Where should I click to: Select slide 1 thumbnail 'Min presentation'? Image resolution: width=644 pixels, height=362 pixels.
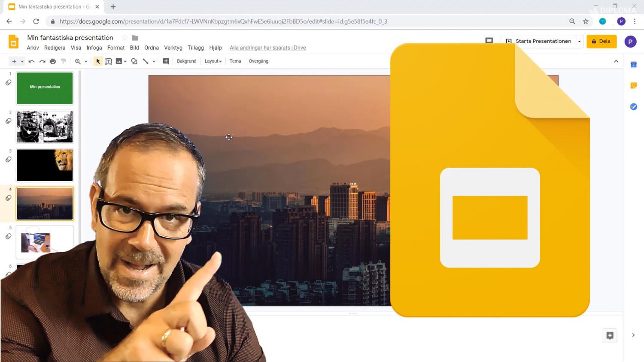[x=45, y=88]
